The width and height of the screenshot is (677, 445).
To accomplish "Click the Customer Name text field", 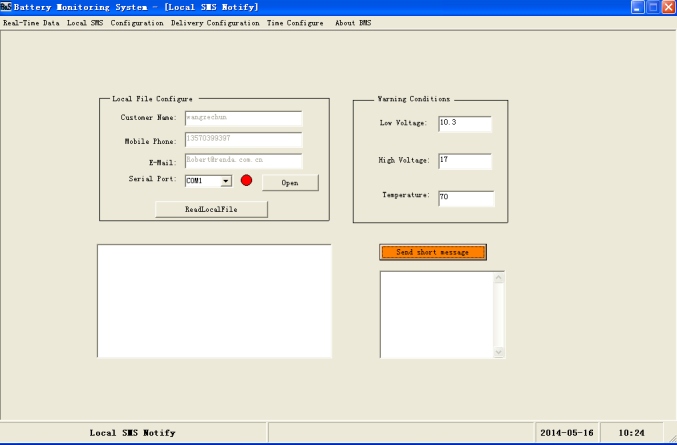I will point(243,118).
